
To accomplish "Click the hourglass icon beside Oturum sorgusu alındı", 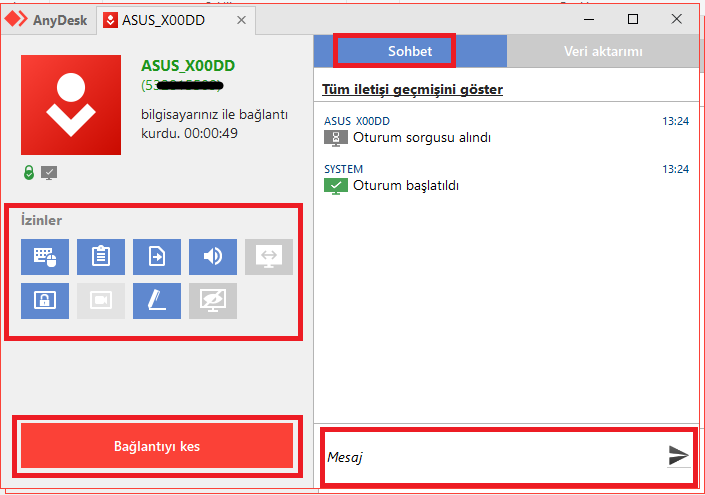I will 336,138.
